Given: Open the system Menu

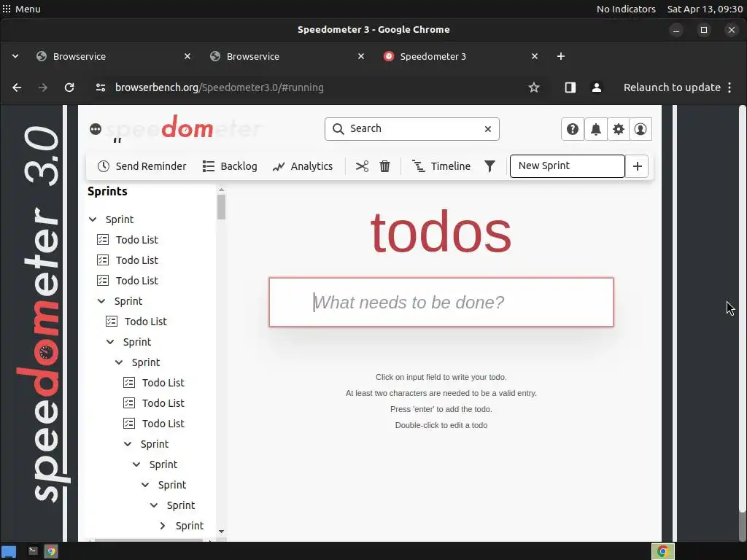Looking at the screenshot, I should pos(21,9).
